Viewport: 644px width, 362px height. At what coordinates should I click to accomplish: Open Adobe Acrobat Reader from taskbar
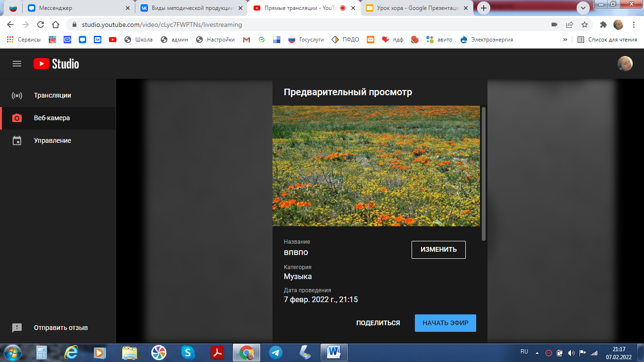point(217,353)
